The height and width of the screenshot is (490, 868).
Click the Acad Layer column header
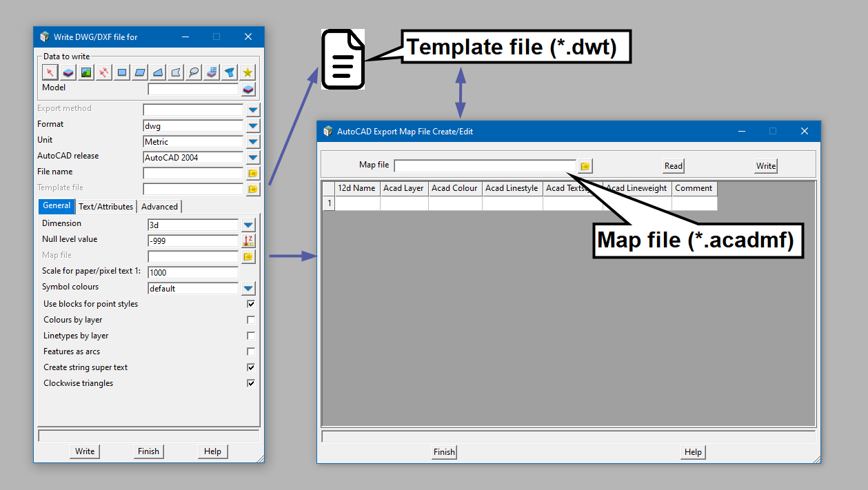tap(404, 189)
